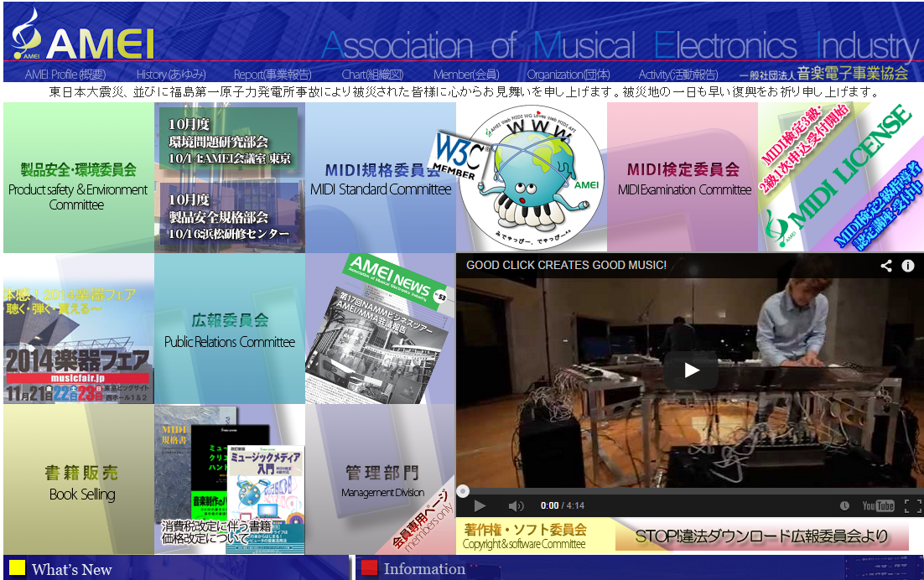Open Product safety & Environment Committee tile
This screenshot has height=580, width=924.
pos(78,178)
